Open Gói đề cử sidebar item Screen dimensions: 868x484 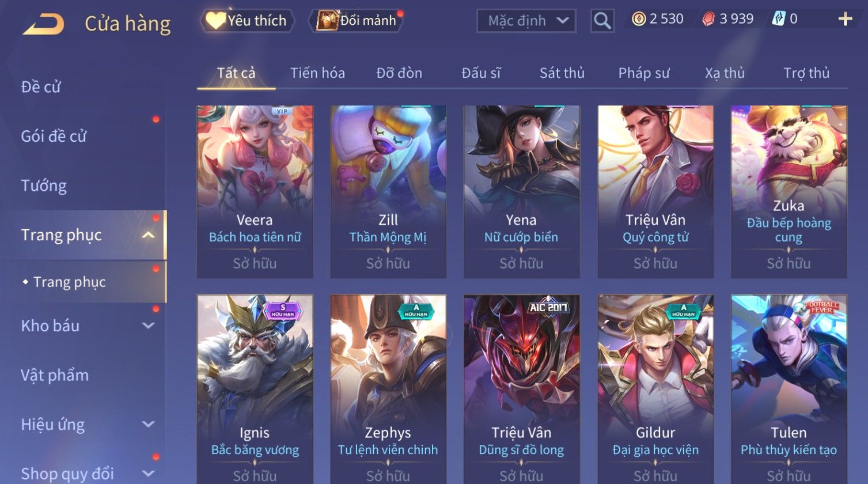tap(54, 136)
